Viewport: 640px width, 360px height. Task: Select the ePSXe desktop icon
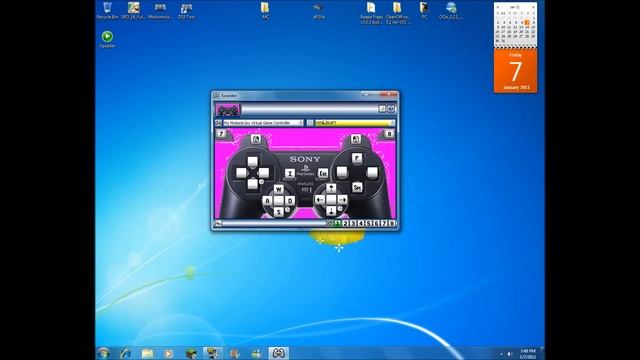(318, 11)
